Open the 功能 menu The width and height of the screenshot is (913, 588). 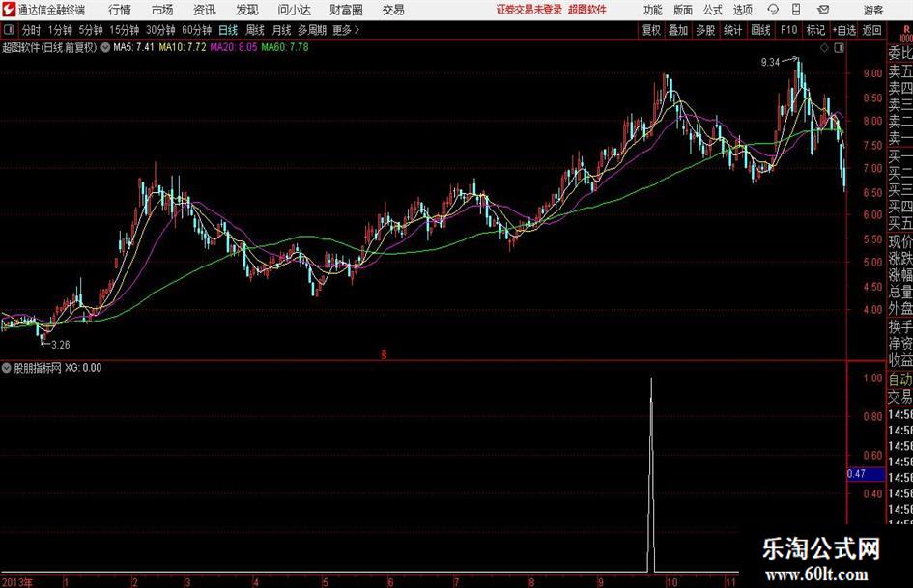click(x=653, y=10)
